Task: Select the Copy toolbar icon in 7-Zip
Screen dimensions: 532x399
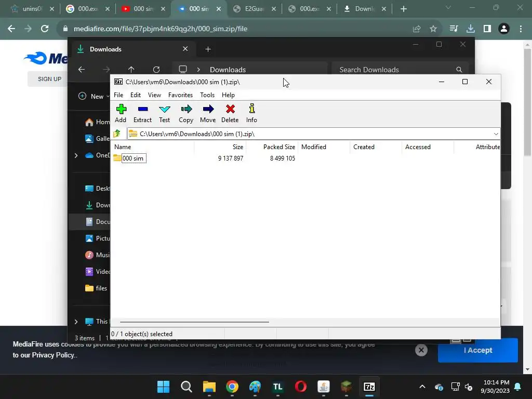Action: pyautogui.click(x=186, y=113)
